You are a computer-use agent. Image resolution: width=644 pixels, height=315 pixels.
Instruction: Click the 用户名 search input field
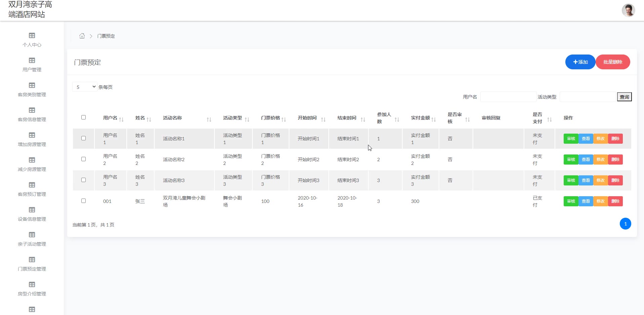(x=508, y=97)
